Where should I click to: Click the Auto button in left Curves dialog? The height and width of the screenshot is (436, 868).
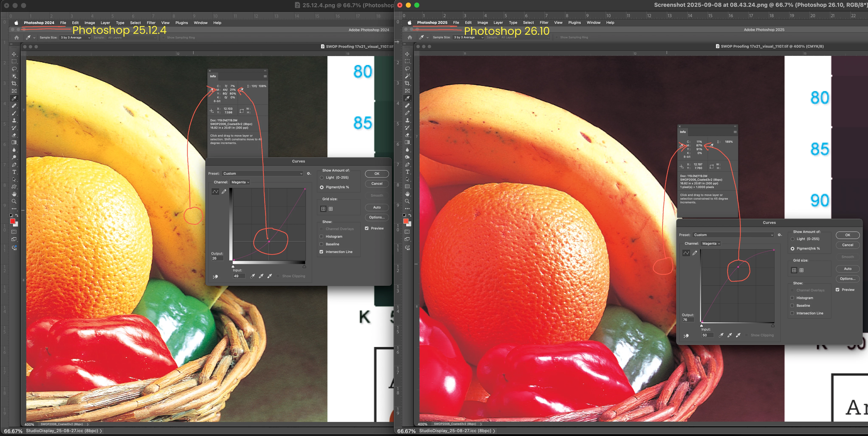(x=377, y=207)
